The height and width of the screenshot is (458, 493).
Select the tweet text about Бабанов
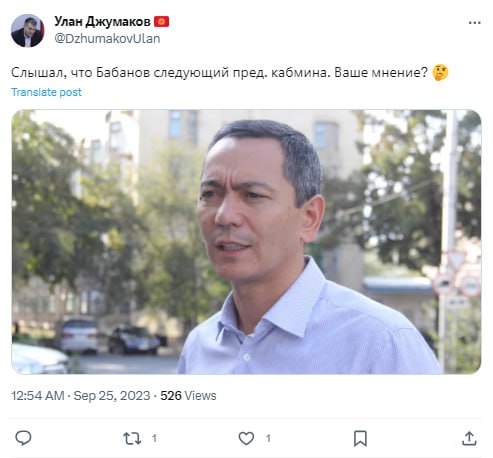(x=219, y=72)
